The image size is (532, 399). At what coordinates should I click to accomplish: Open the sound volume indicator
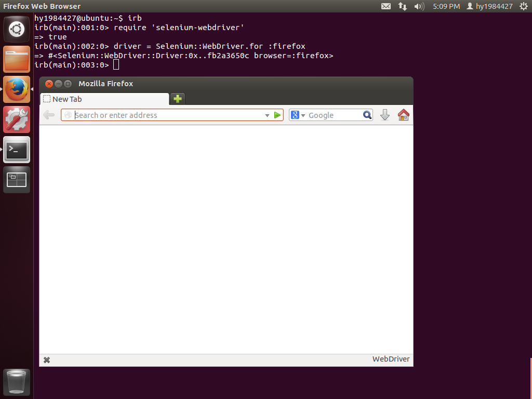419,6
